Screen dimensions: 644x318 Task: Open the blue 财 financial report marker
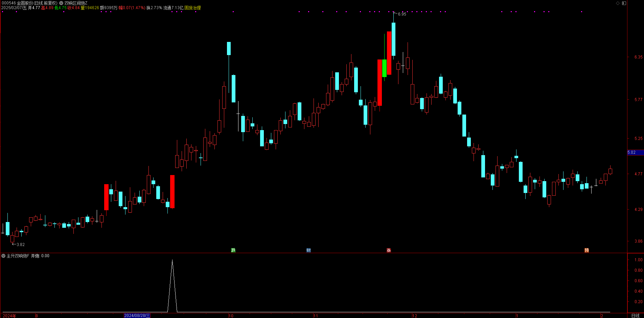[308, 250]
